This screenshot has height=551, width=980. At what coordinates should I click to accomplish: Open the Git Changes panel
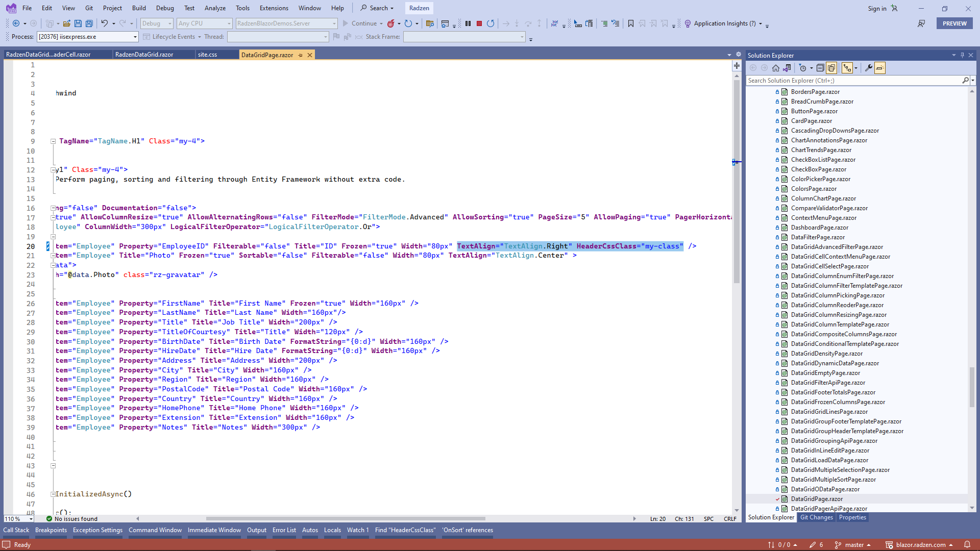click(x=816, y=517)
